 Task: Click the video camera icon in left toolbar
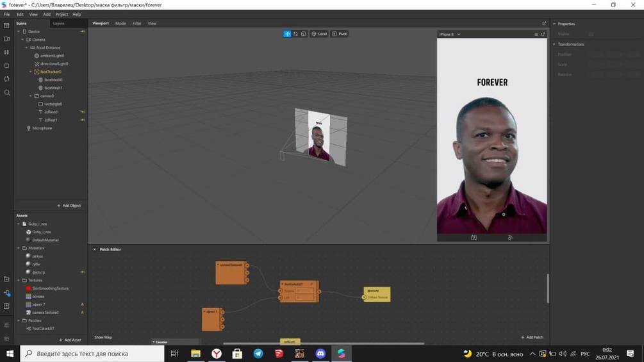tap(6, 39)
